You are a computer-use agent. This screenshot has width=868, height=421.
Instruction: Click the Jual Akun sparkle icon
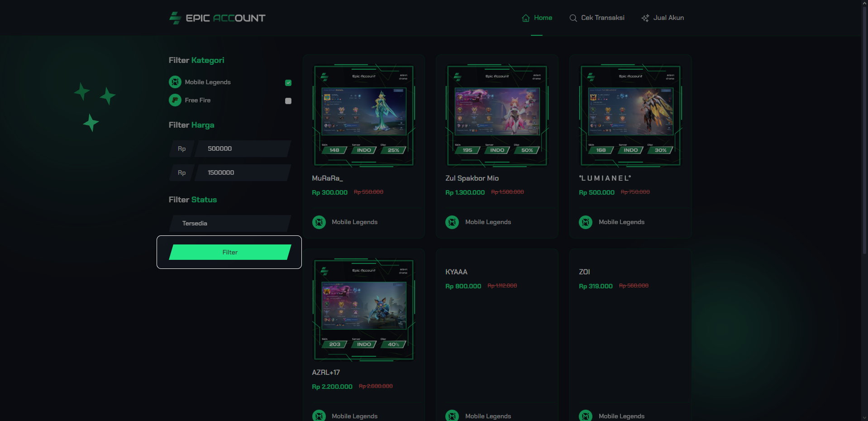pos(645,18)
